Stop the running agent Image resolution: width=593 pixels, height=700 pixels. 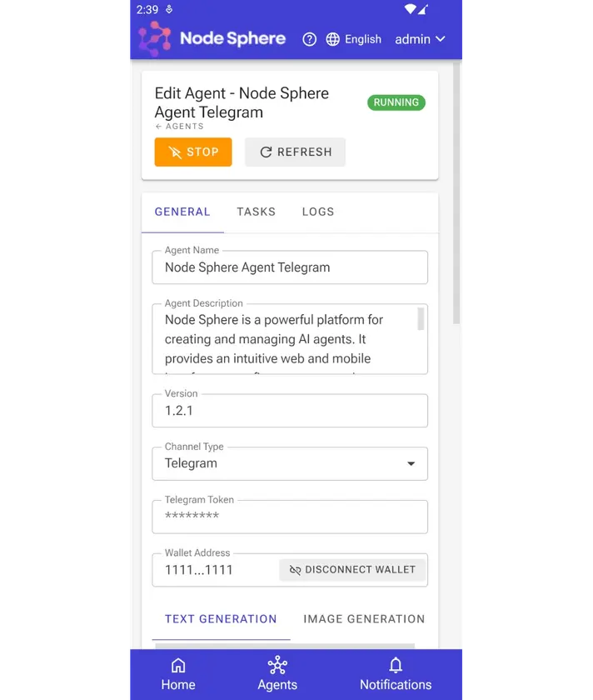(193, 152)
